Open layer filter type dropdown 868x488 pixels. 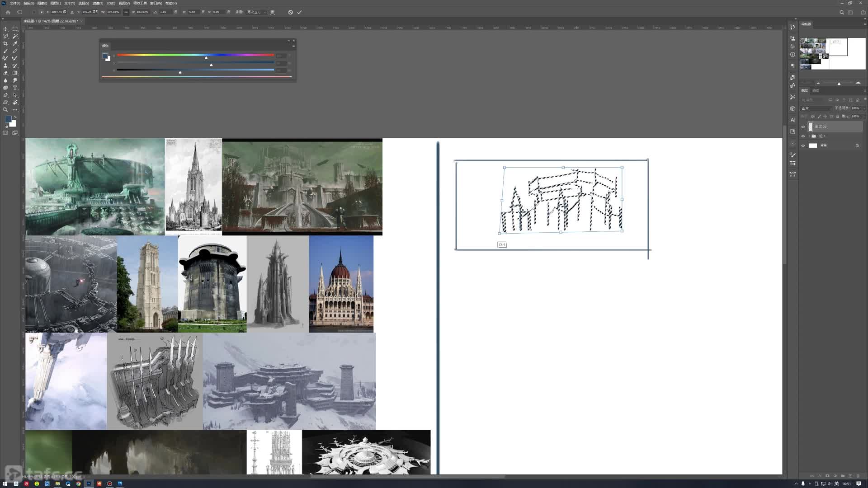pos(814,100)
